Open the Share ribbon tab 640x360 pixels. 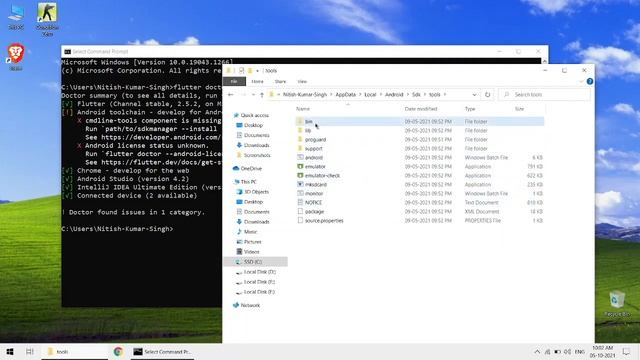(280, 82)
